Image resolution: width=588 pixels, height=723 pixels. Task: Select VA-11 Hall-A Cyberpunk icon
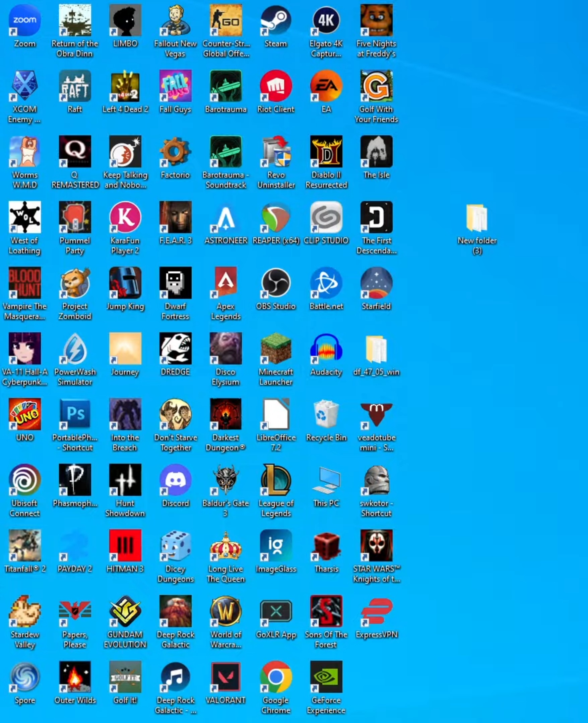[x=25, y=349]
